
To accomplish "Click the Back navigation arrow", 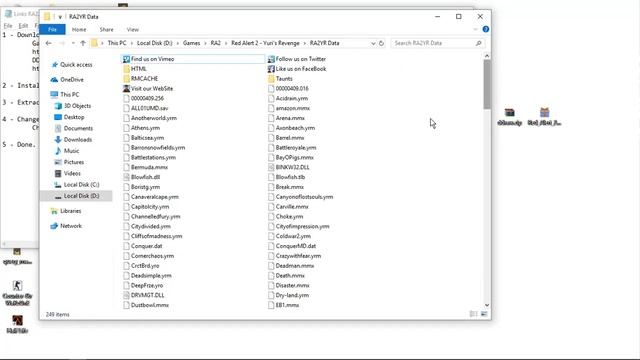I will coord(49,43).
